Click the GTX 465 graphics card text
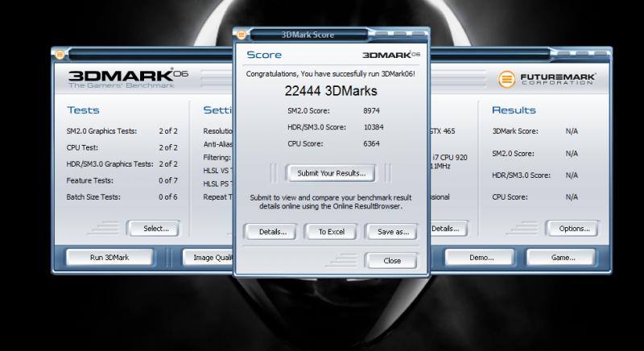 pos(443,131)
